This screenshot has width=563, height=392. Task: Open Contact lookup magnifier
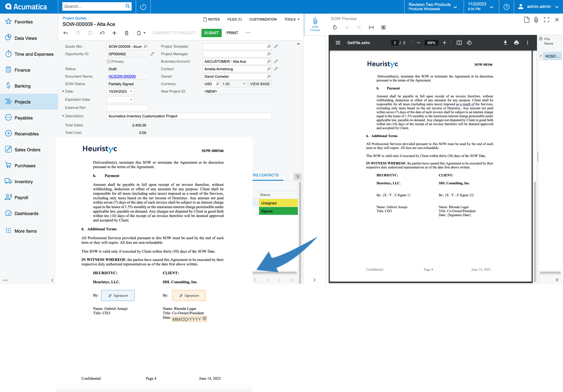tap(269, 69)
